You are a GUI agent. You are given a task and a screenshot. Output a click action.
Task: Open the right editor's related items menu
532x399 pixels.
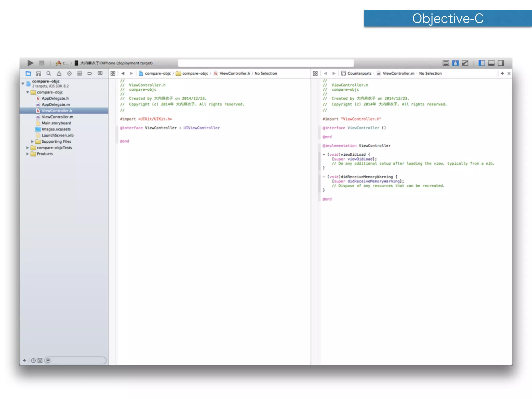tap(315, 74)
